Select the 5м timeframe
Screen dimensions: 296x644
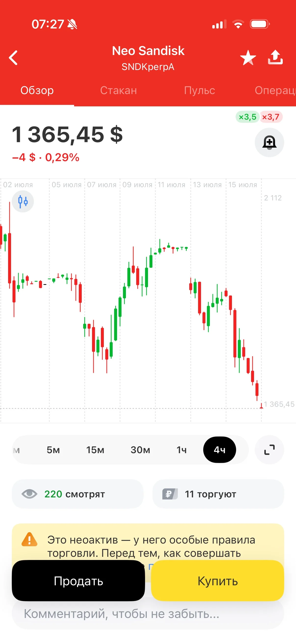point(53,450)
